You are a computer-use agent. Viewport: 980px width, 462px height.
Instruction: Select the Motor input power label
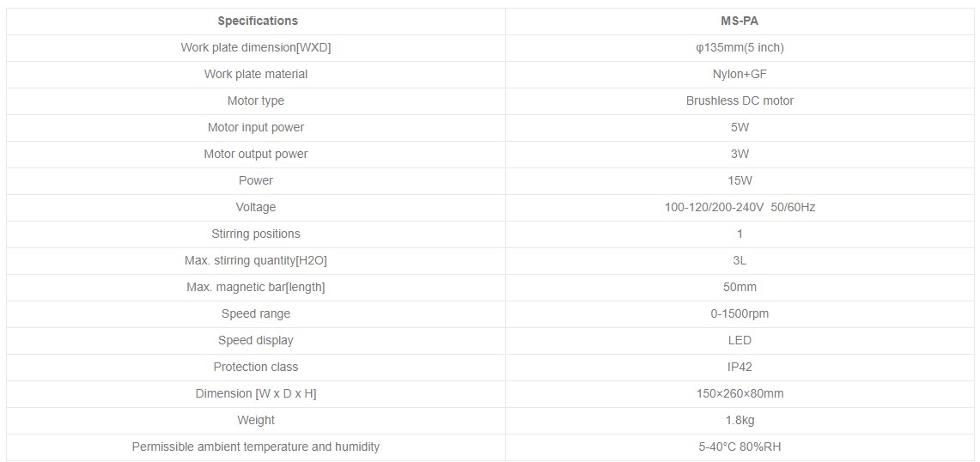[256, 127]
